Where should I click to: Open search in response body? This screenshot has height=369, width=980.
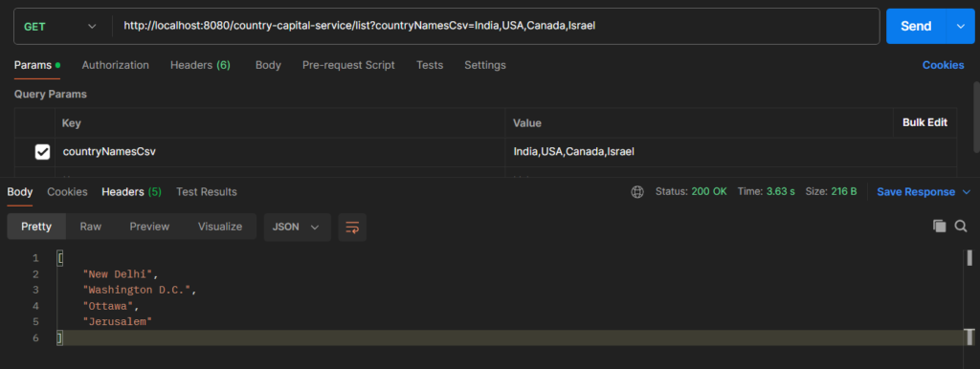pyautogui.click(x=961, y=226)
